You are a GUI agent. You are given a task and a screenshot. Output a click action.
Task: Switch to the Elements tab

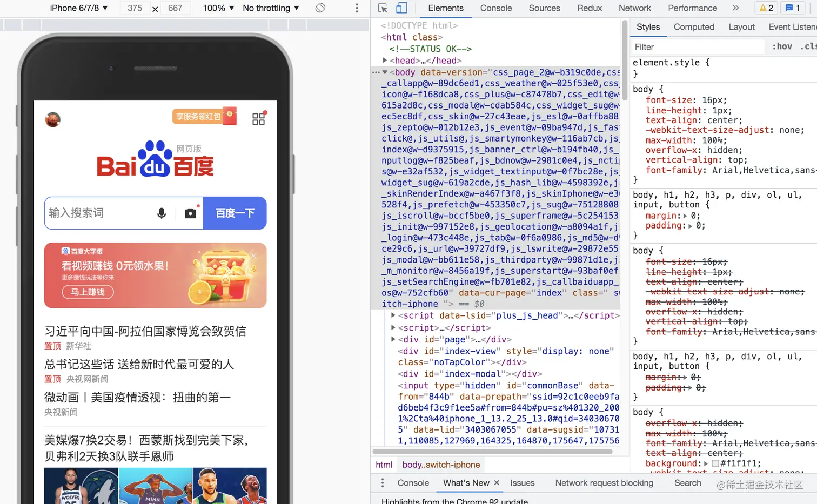[446, 8]
